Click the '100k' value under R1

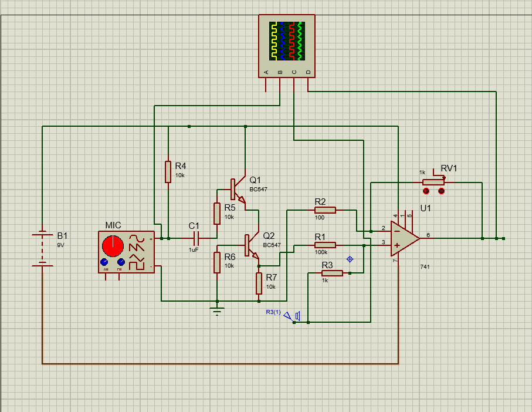click(321, 252)
